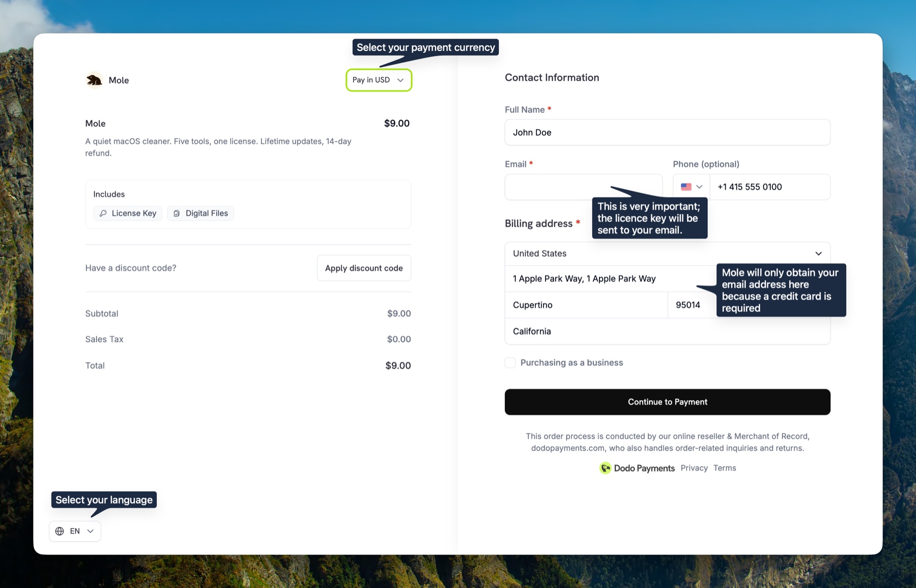Click the Mole logo icon
Screen dimensions: 916x588
pos(94,80)
